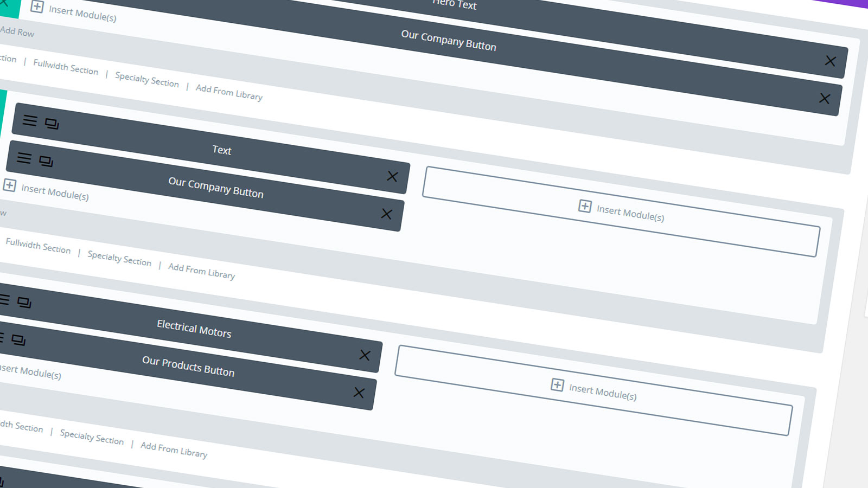Remove the Hero Text module using X
This screenshot has height=488, width=868.
point(830,61)
